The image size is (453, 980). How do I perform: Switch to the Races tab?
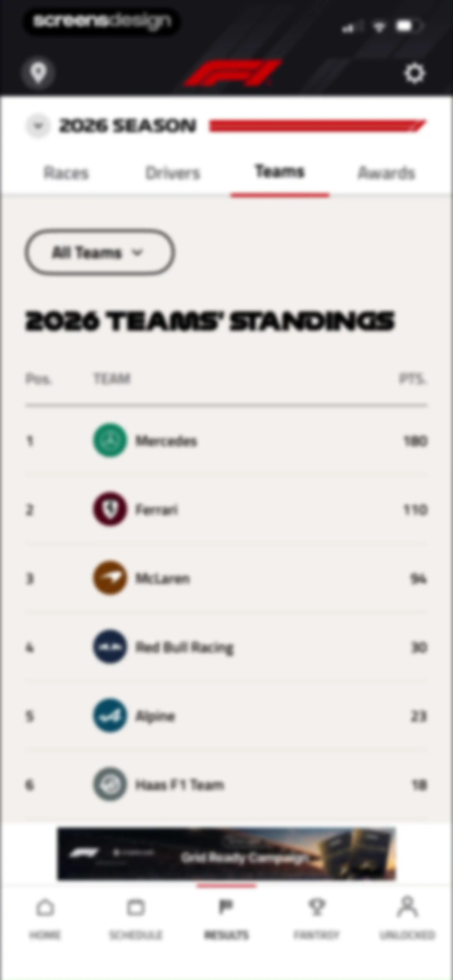click(x=66, y=173)
